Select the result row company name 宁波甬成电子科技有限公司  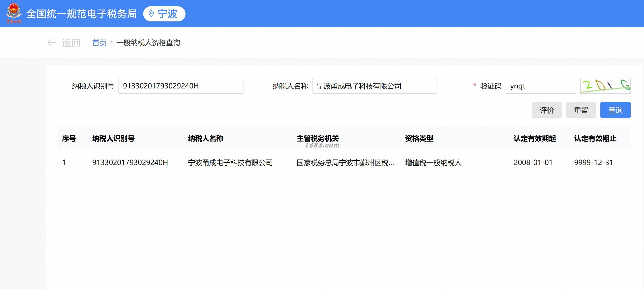pyautogui.click(x=230, y=163)
